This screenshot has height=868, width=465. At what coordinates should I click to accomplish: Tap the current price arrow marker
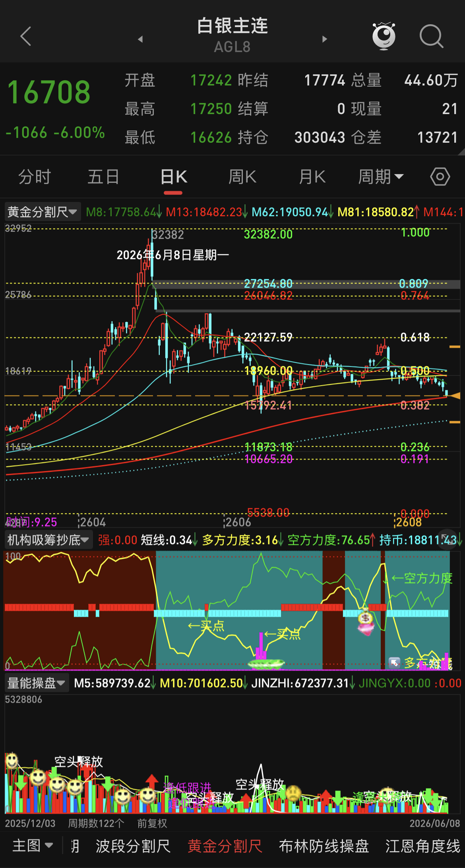coord(454,395)
